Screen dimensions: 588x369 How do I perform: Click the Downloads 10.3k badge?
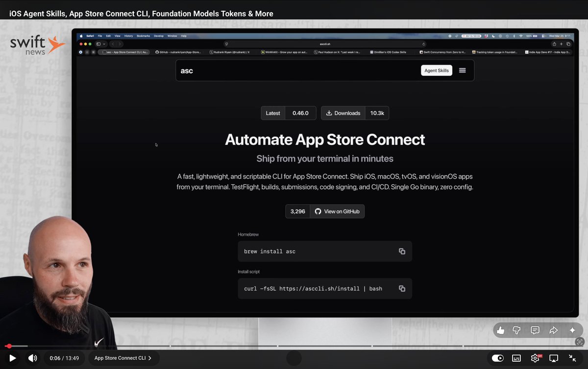point(355,113)
